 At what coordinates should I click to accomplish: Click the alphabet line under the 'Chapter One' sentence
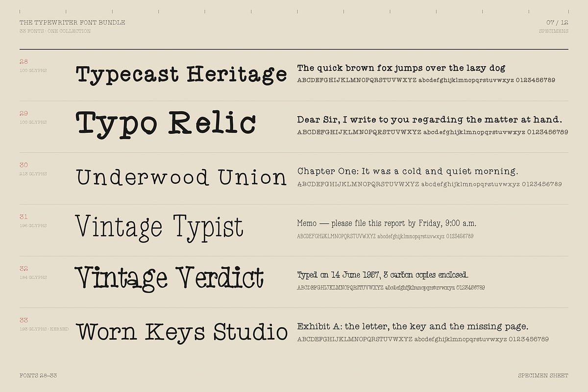(430, 184)
